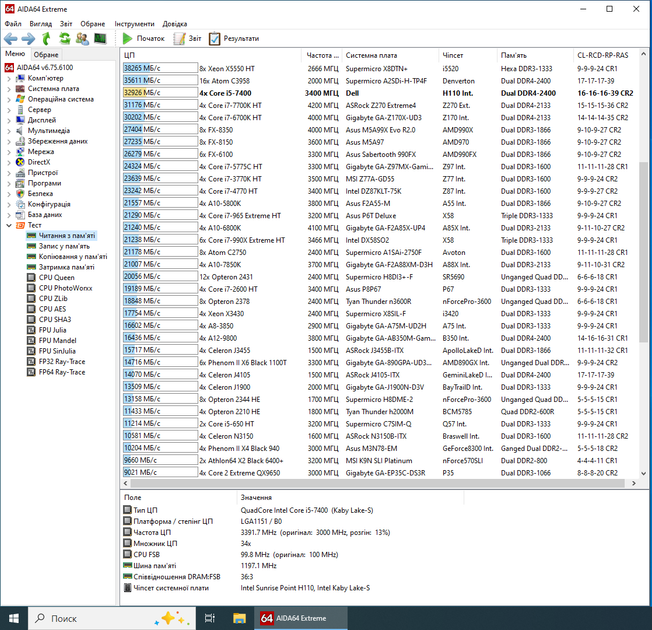Expand the Операційна система tree node
Image resolution: width=652 pixels, height=630 pixels.
(9, 99)
